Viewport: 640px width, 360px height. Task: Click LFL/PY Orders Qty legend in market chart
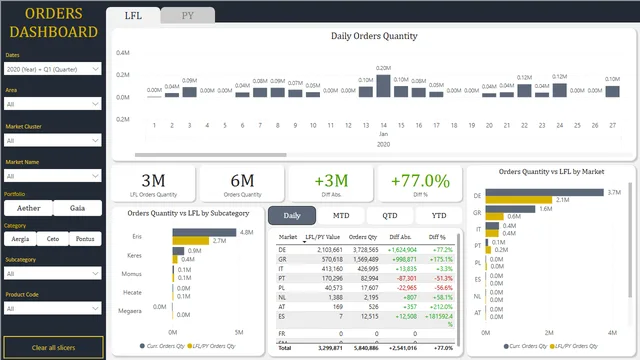coord(574,346)
